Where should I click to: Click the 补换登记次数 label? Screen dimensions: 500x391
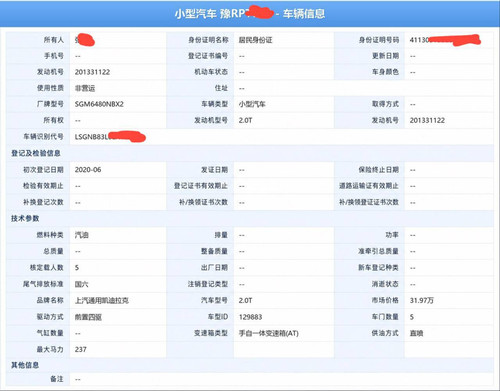click(x=43, y=202)
